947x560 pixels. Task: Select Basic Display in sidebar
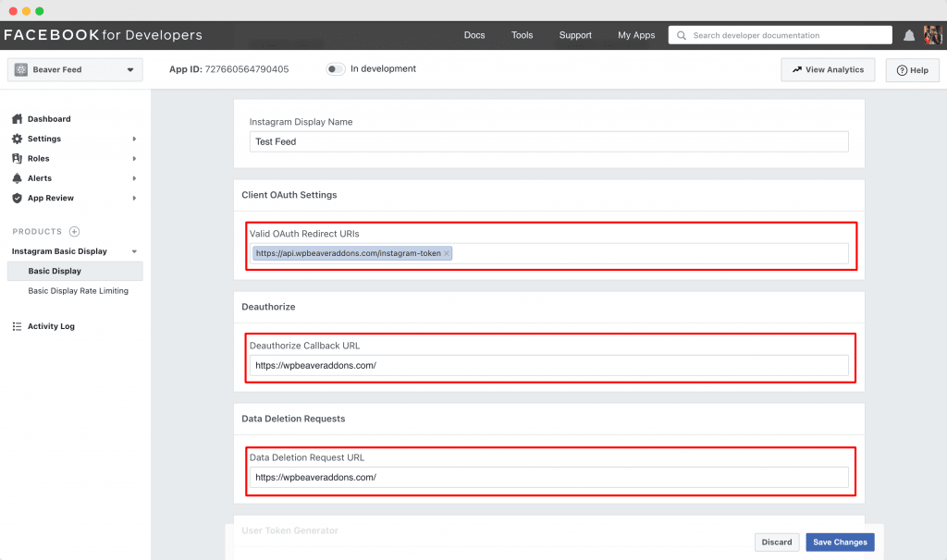(75, 271)
